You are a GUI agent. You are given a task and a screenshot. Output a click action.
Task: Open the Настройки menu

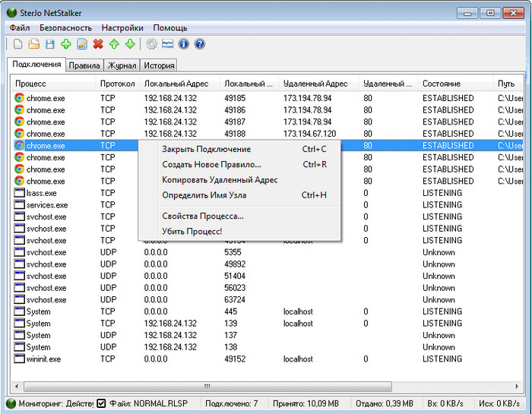point(122,28)
